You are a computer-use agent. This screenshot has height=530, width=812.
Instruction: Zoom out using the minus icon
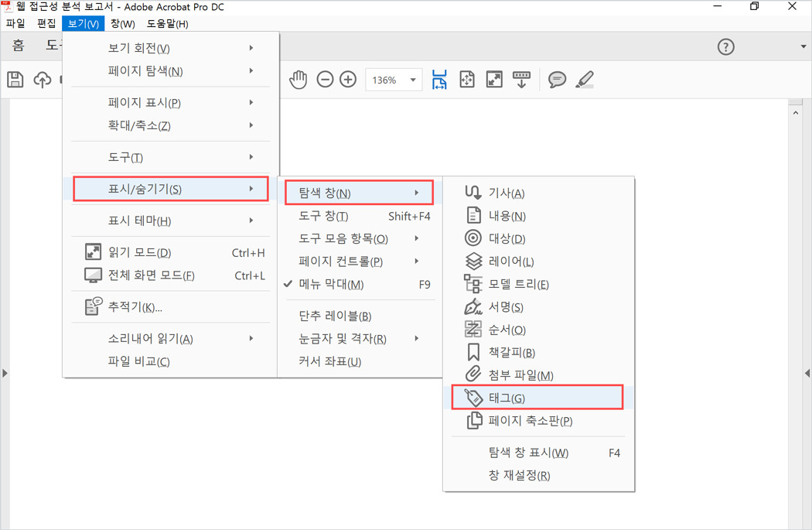pos(325,79)
